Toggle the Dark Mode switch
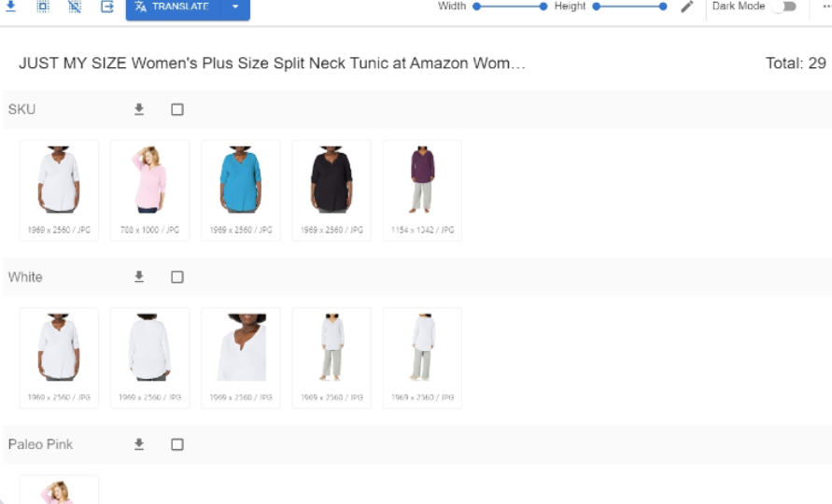Image resolution: width=832 pixels, height=504 pixels. tap(784, 7)
